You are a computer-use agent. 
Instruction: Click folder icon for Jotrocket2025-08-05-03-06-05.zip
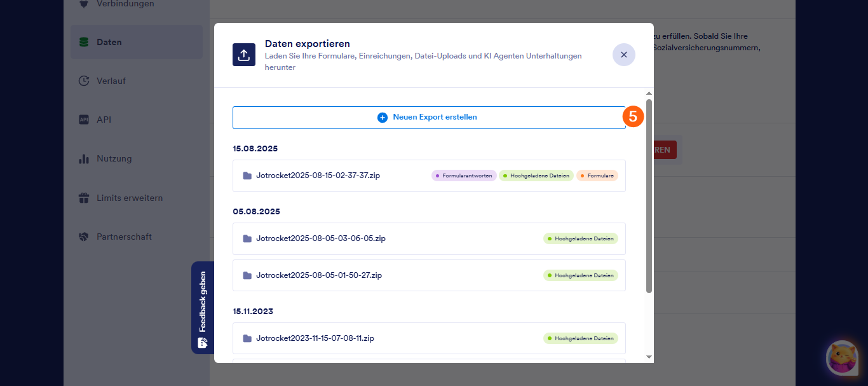pyautogui.click(x=247, y=238)
